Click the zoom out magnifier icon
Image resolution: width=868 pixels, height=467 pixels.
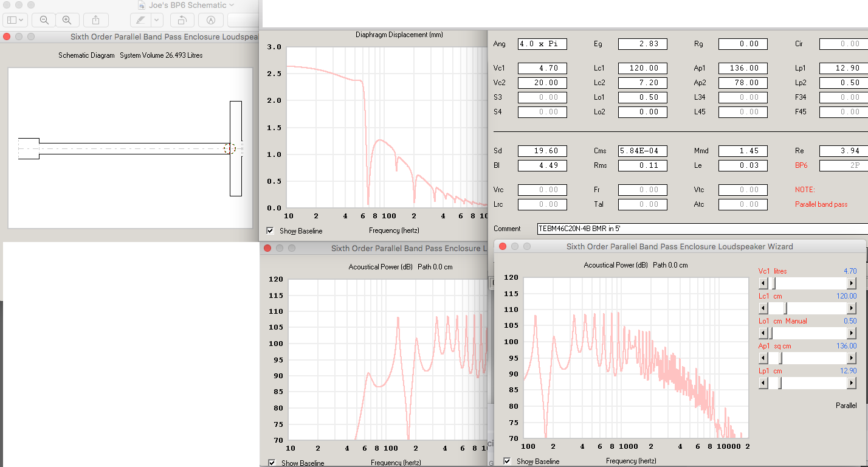[44, 19]
